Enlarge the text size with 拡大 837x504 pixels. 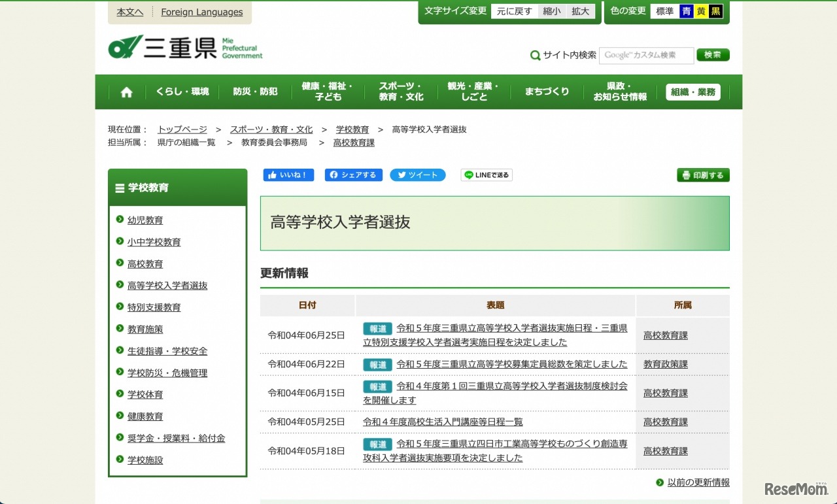pos(580,12)
